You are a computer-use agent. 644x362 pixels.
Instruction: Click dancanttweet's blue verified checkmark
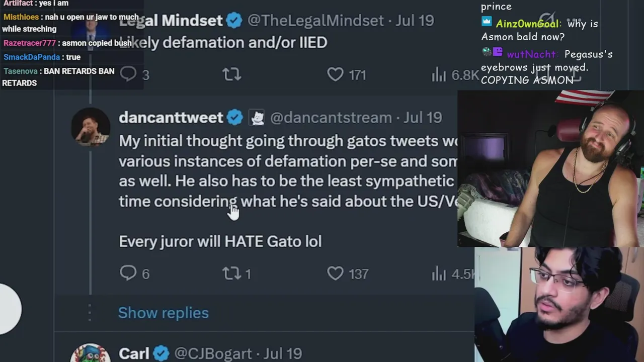click(x=234, y=118)
